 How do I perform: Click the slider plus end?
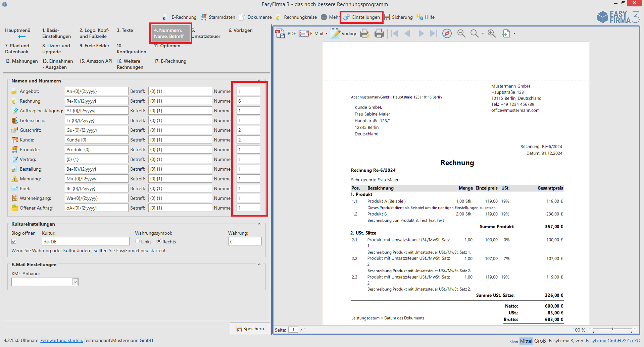point(635,329)
